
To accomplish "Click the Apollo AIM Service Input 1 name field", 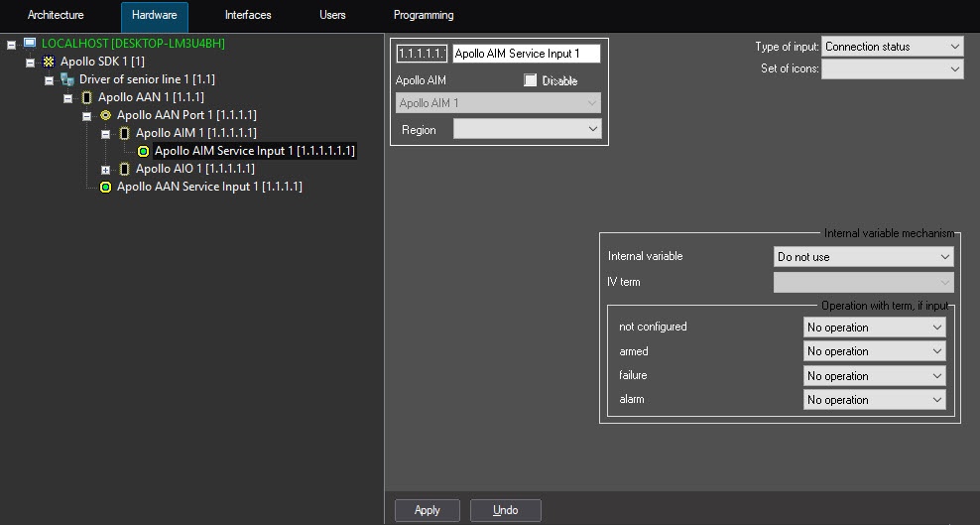I will click(x=526, y=54).
